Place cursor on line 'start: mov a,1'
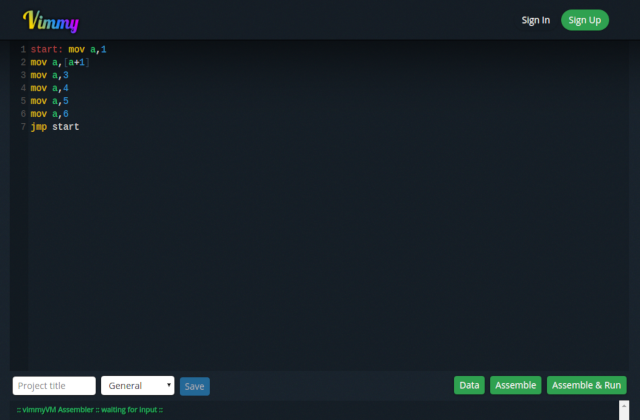 point(69,49)
